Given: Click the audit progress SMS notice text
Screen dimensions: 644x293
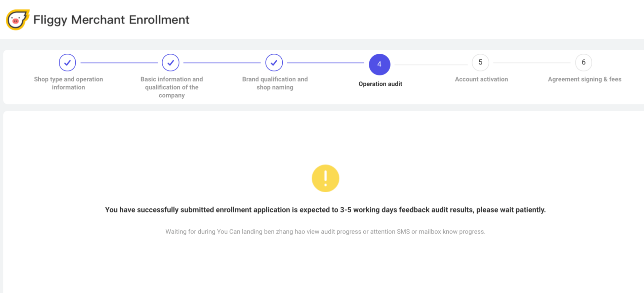Looking at the screenshot, I should tap(325, 232).
